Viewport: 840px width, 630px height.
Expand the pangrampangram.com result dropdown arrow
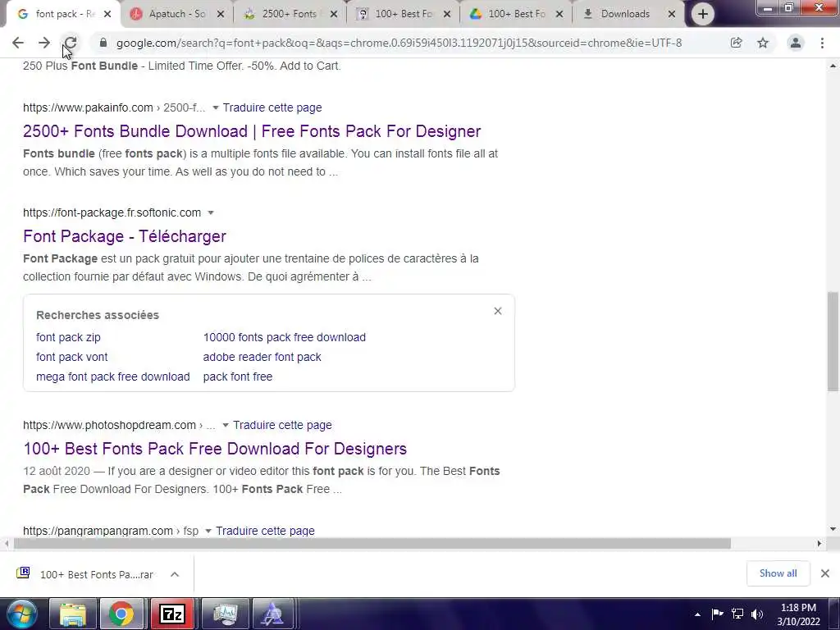208,531
